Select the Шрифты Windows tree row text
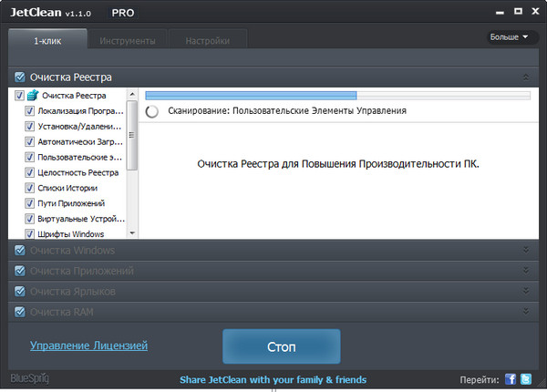 [x=71, y=233]
